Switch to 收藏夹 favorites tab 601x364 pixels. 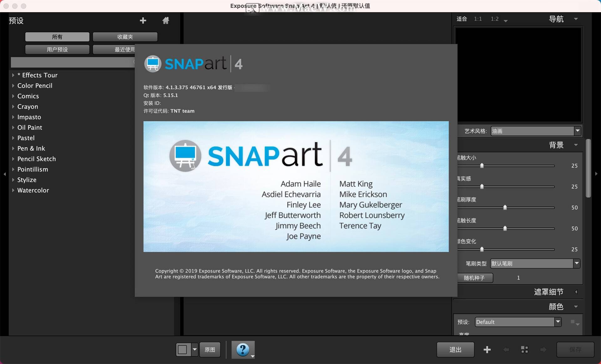pos(125,37)
